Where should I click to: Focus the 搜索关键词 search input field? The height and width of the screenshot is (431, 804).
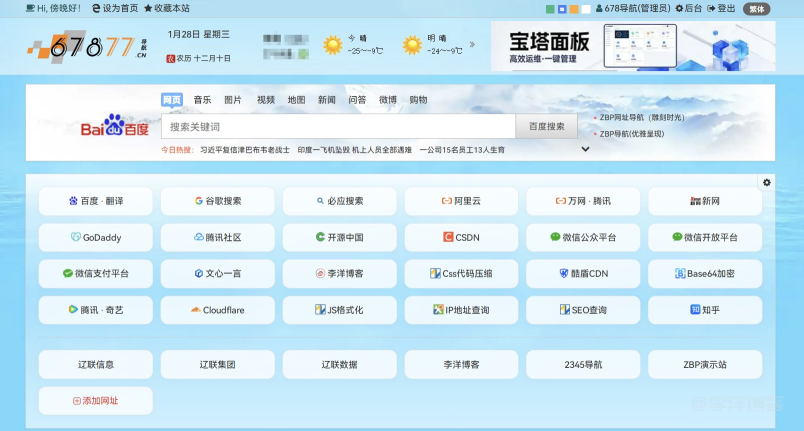[x=338, y=127]
